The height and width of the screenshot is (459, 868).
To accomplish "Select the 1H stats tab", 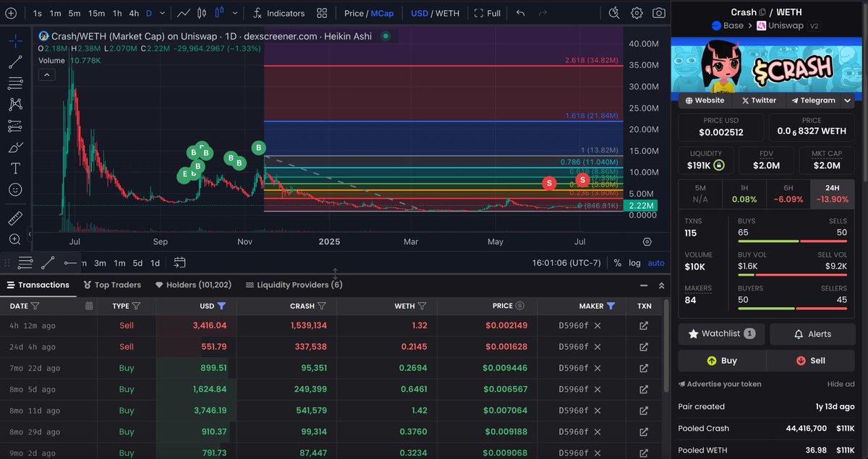I will point(744,194).
